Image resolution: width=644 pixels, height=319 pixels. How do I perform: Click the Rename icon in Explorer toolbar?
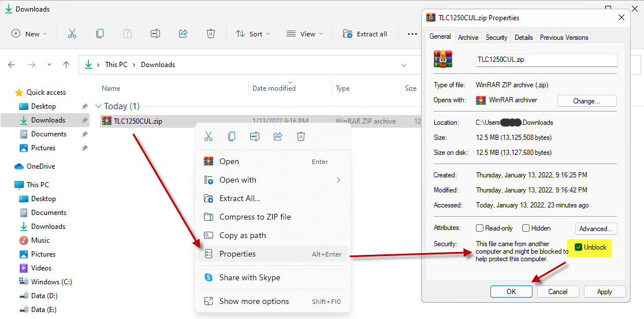[x=155, y=34]
